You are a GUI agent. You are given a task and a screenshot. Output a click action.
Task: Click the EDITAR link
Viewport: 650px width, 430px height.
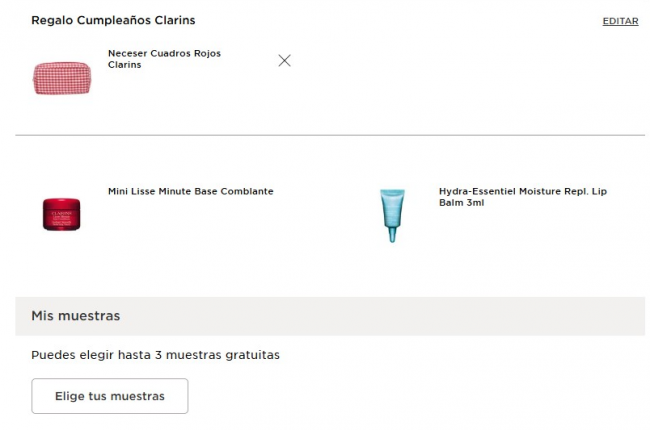pos(620,21)
